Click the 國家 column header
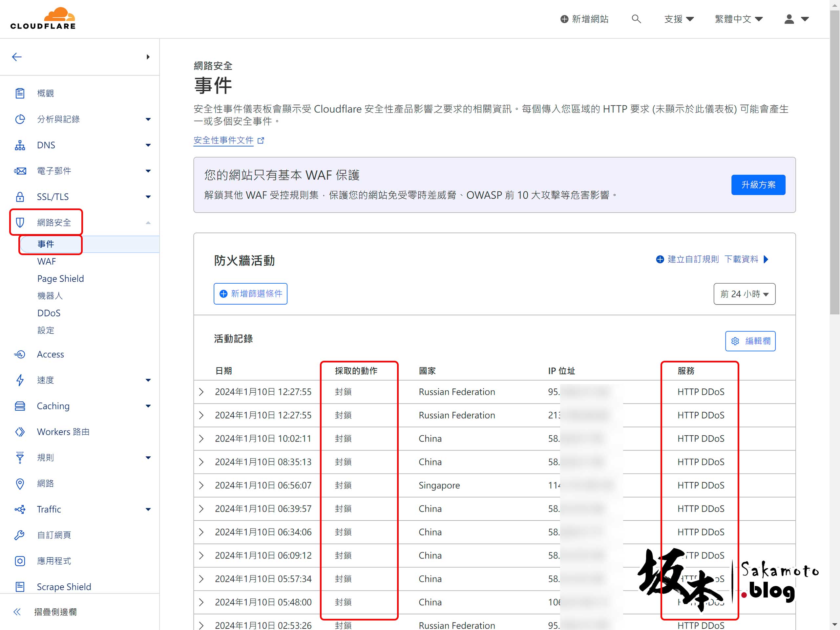This screenshot has height=630, width=840. click(427, 371)
